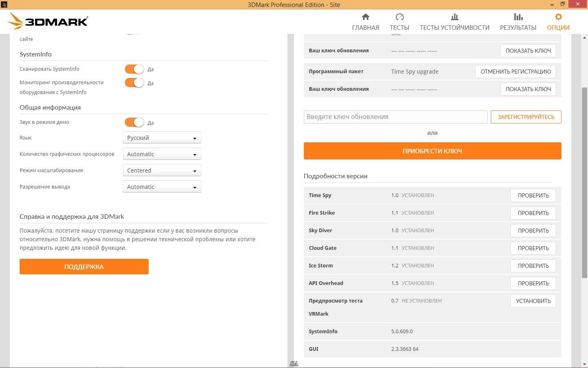Image resolution: width=588 pixels, height=368 pixels.
Task: Click the Общая информация heading
Action: 50,108
